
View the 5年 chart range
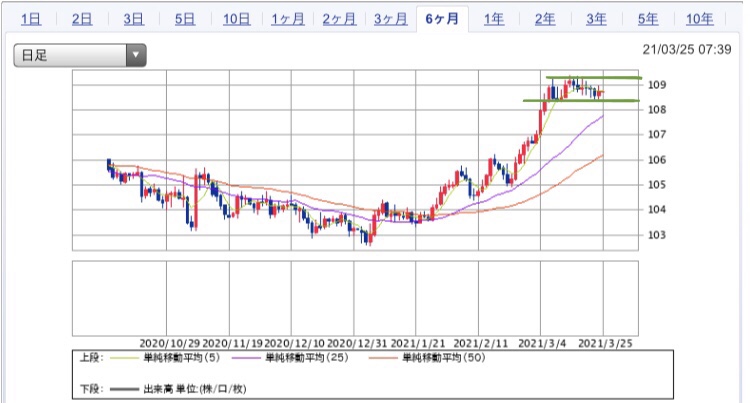(648, 19)
